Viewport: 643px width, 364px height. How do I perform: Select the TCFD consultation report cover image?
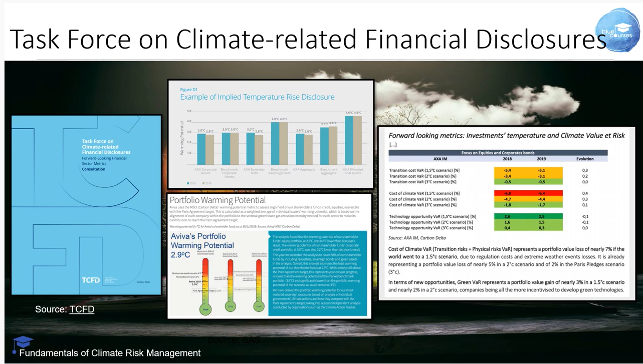(x=87, y=205)
